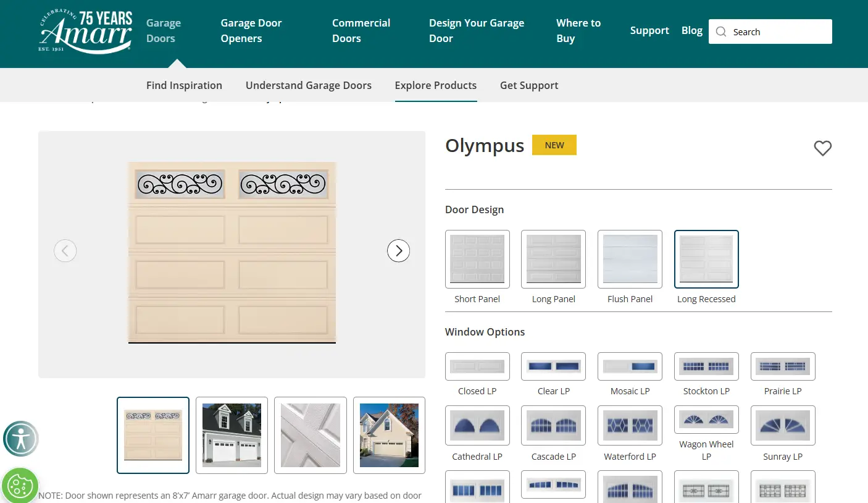Viewport: 868px width, 503px height.
Task: Go to the Support link
Action: pos(649,30)
